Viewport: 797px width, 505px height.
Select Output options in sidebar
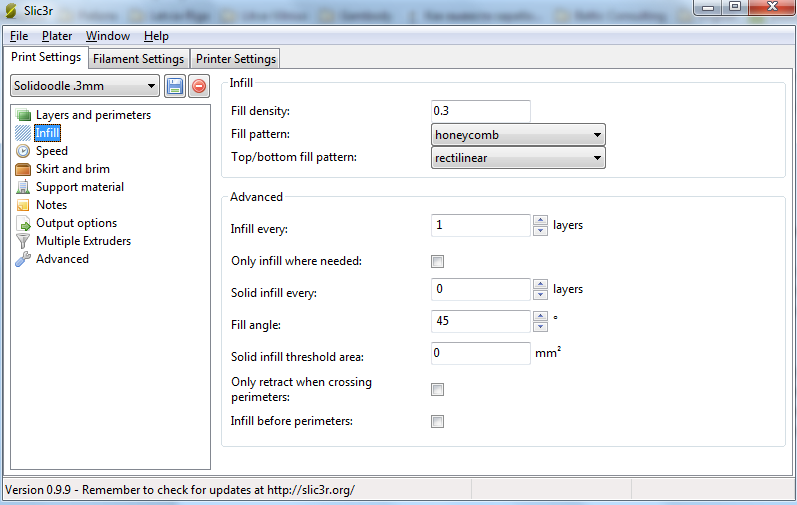pos(76,223)
